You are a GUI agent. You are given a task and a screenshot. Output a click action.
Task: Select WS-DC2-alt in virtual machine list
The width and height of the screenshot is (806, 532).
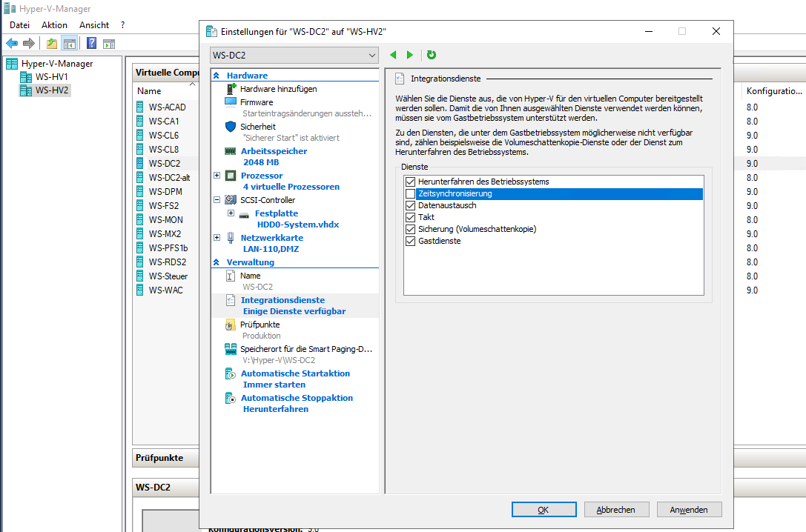click(169, 178)
